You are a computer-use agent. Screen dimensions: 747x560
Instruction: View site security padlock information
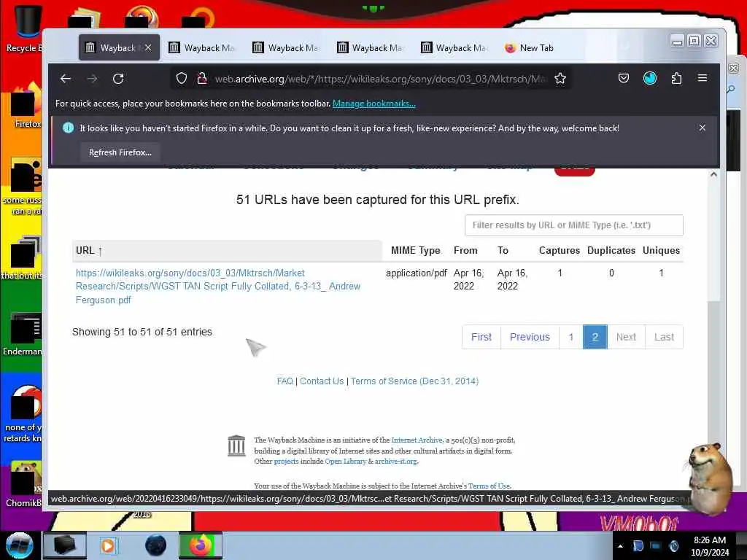[202, 79]
